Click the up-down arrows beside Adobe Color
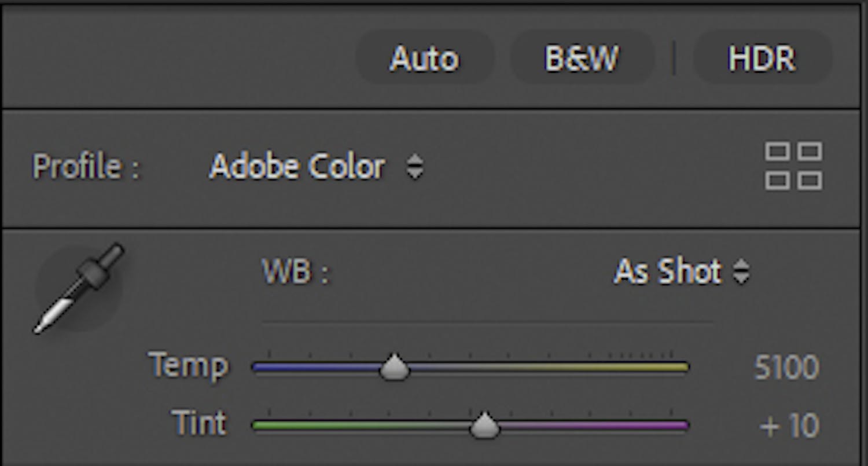The height and width of the screenshot is (466, 868). (414, 167)
